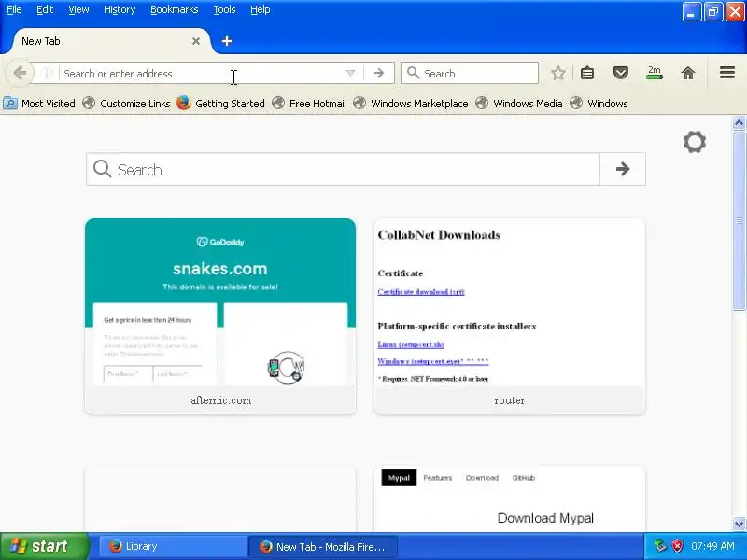Open the View menu
This screenshot has width=747, height=560.
pos(78,9)
